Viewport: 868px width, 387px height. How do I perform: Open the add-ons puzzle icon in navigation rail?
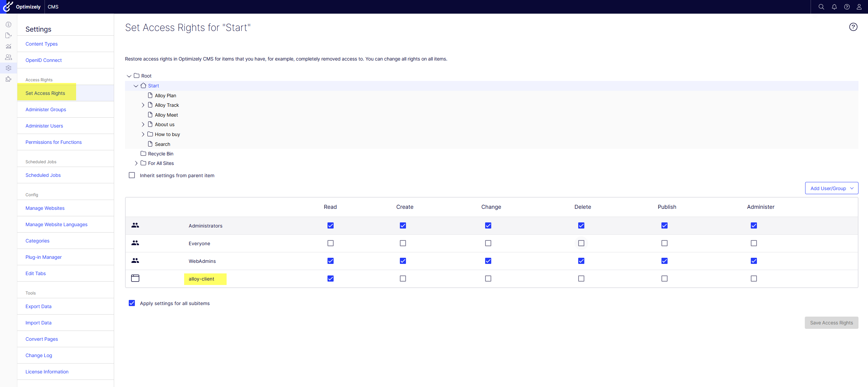pos(8,79)
